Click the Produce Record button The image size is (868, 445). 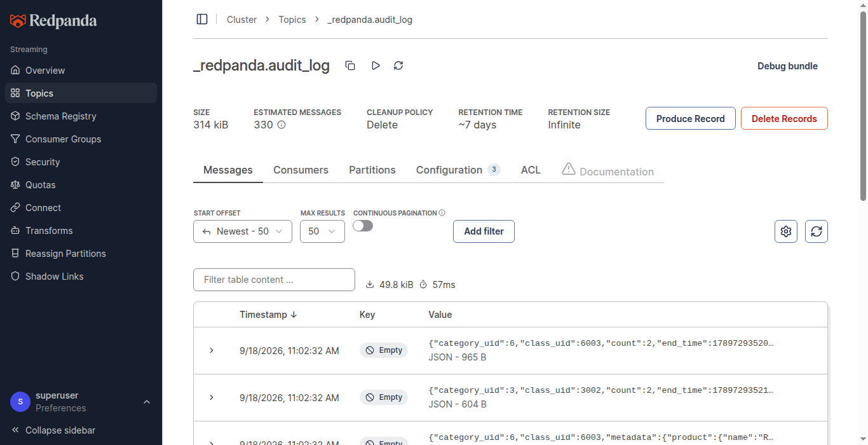pyautogui.click(x=691, y=118)
